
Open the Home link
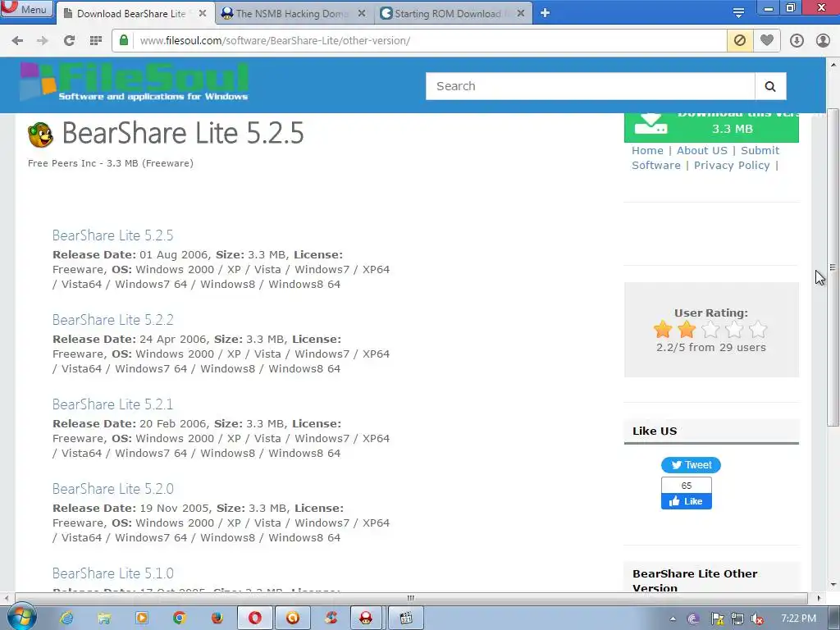647,151
